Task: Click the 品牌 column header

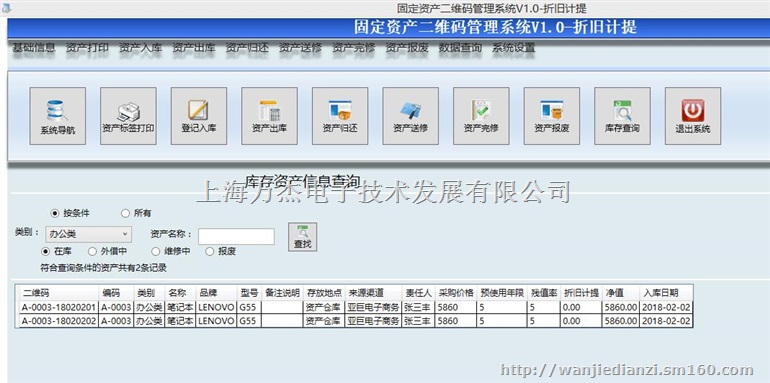Action: point(217,293)
